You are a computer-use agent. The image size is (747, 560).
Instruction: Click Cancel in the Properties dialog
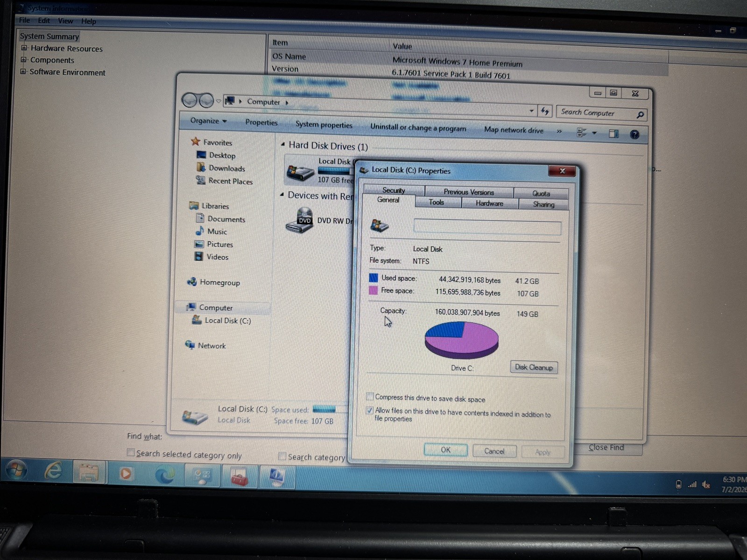494,451
